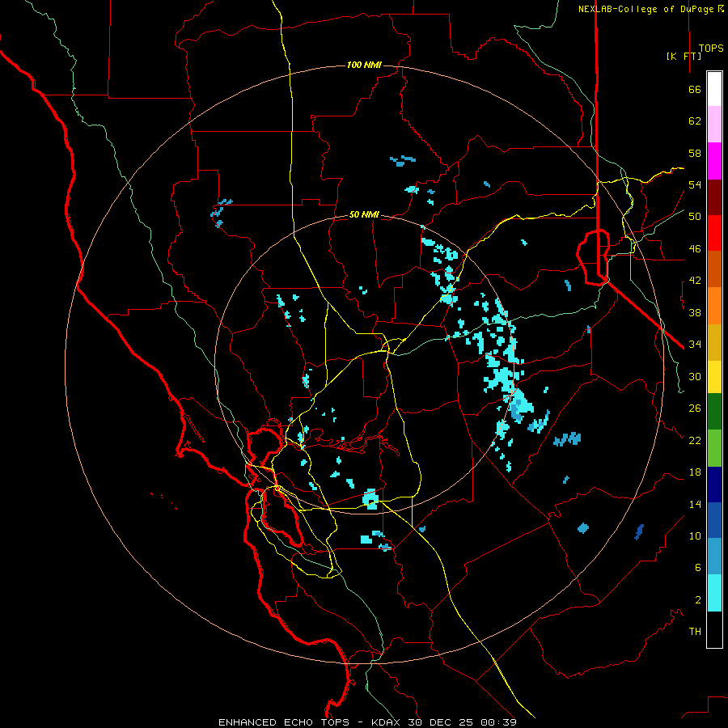Select the "42" legend value
Screen dimensions: 728x728
[x=695, y=280]
